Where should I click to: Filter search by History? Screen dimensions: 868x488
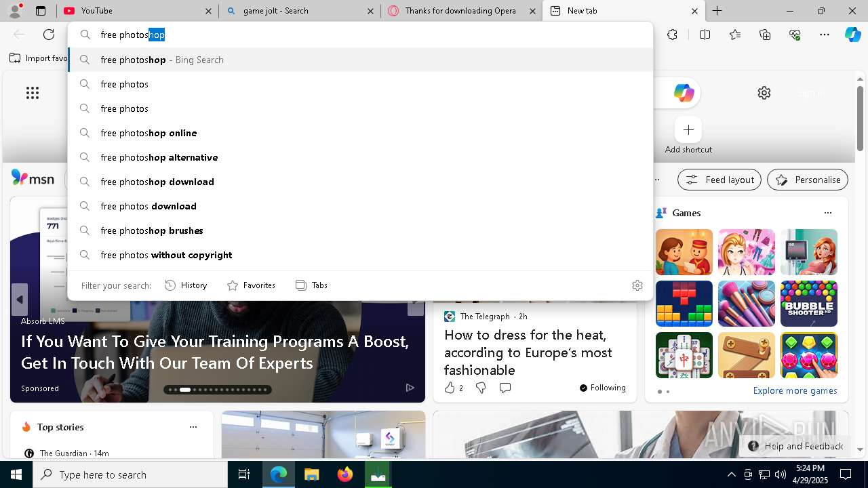pos(186,285)
